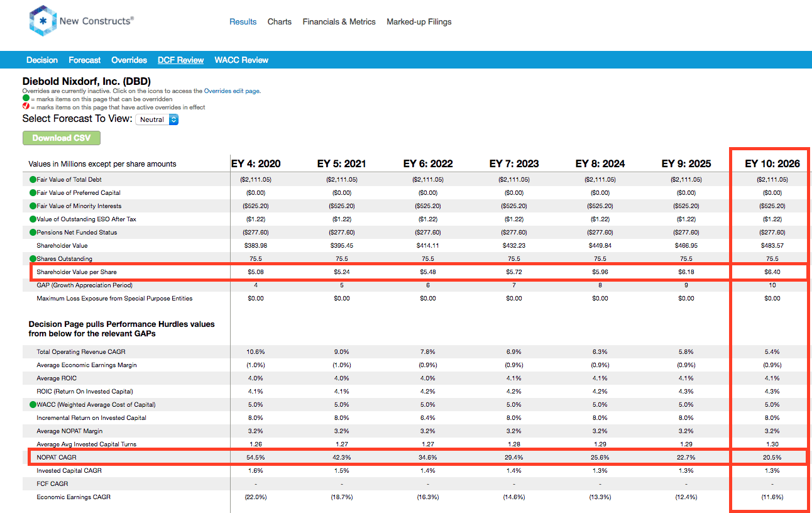Click the EY 6: 2022 column header
The image size is (812, 513).
click(x=428, y=164)
